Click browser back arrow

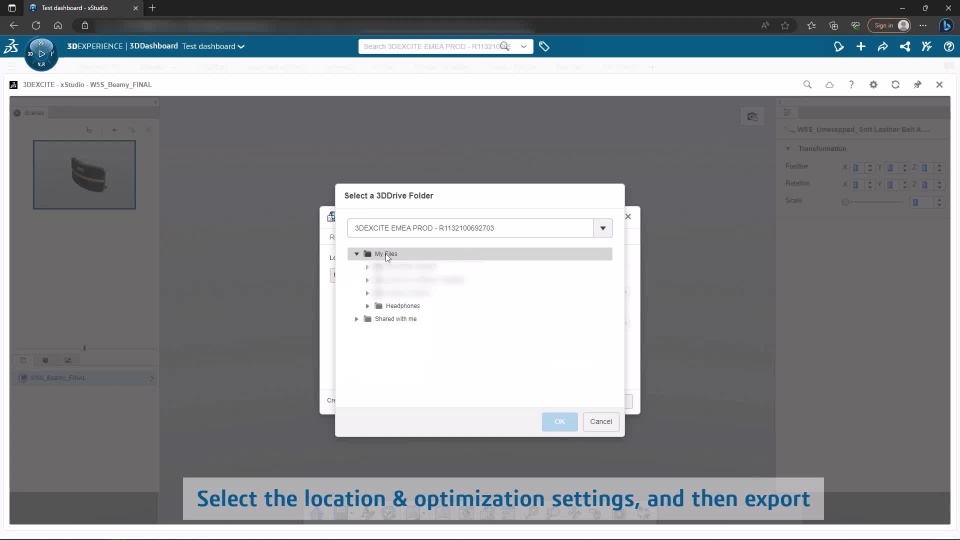[13, 26]
